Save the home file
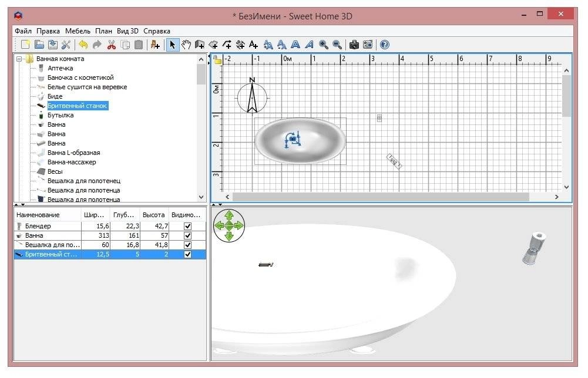Screen dimensions: 588x378 (52, 45)
